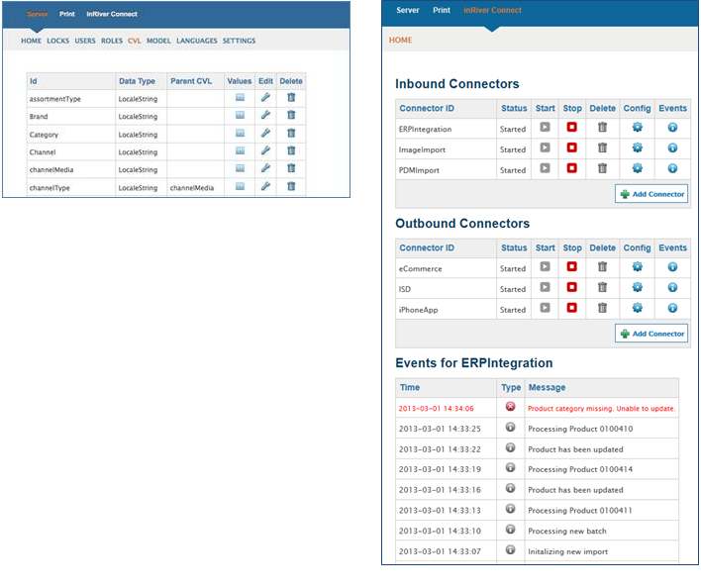
Task: Delete the channelType CVL entry
Action: [x=291, y=186]
